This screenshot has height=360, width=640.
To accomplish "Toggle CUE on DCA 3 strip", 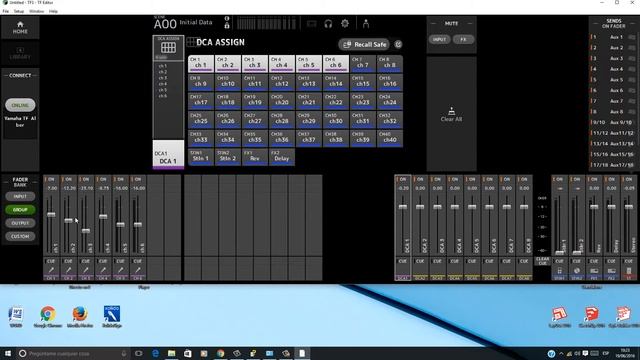I will point(437,261).
